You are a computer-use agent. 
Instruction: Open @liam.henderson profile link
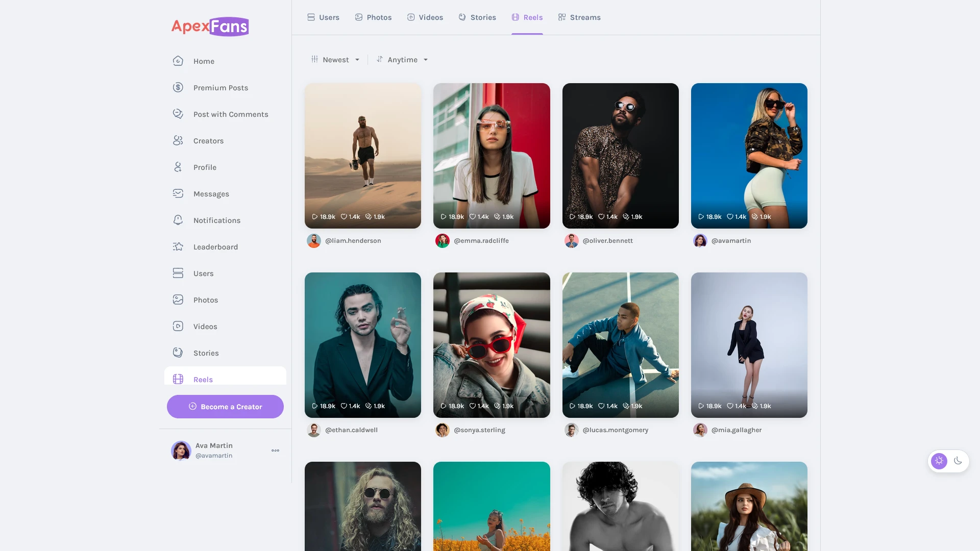353,241
